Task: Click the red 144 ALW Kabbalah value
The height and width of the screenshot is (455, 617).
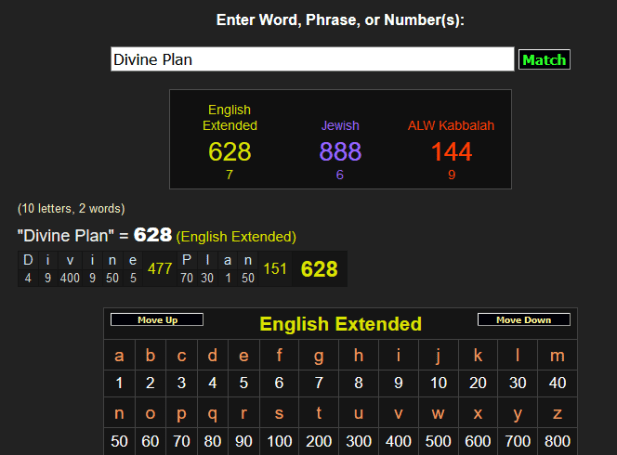Action: coord(451,152)
